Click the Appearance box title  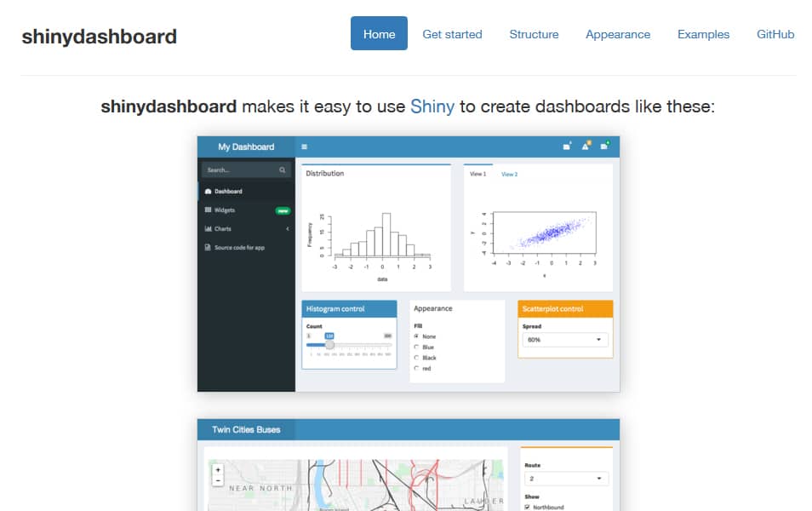tap(433, 308)
